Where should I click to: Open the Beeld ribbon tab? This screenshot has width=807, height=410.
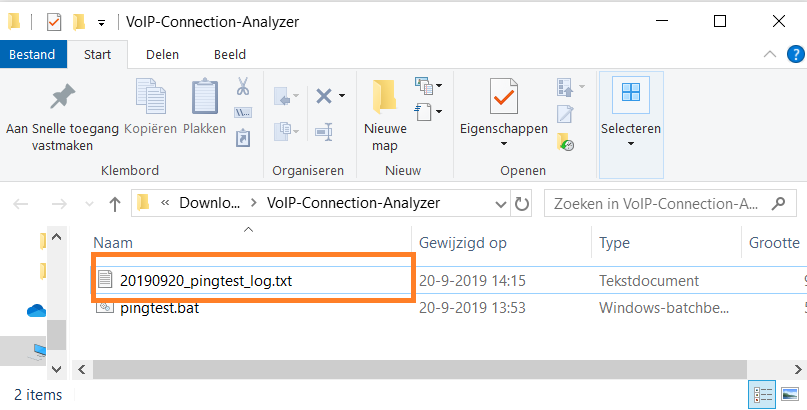click(x=229, y=55)
